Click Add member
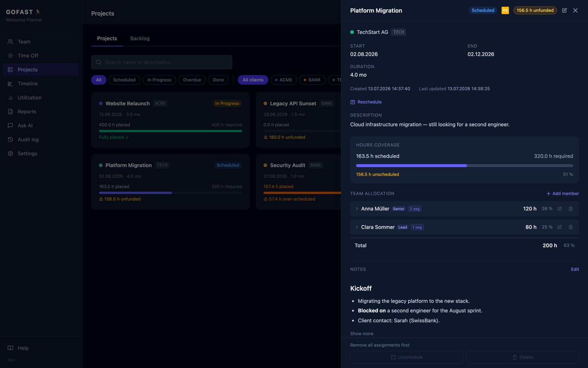Image resolution: width=588 pixels, height=368 pixels. (x=563, y=194)
